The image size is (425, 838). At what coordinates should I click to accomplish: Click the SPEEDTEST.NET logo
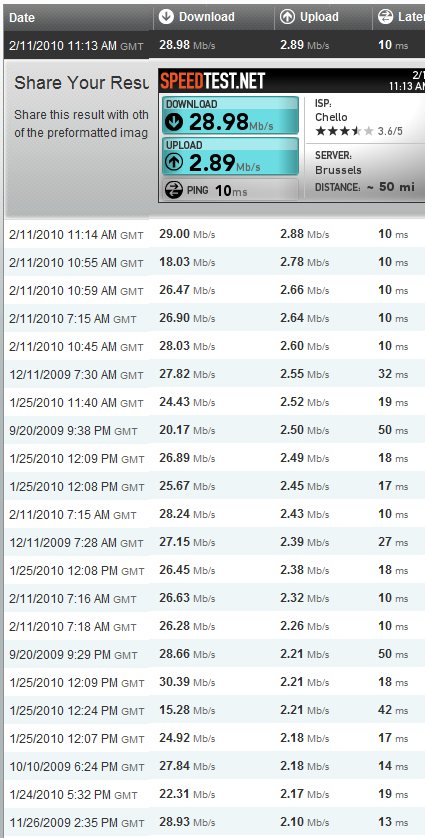[x=212, y=81]
